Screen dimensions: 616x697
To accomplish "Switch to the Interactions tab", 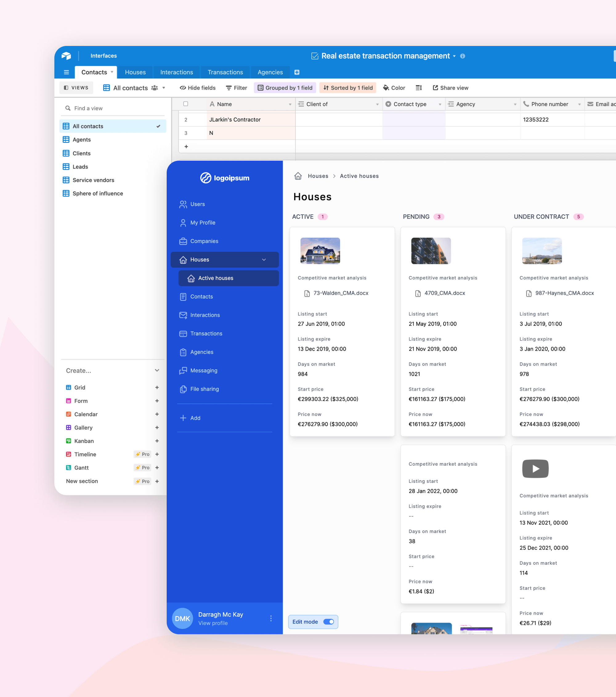I will pyautogui.click(x=176, y=72).
